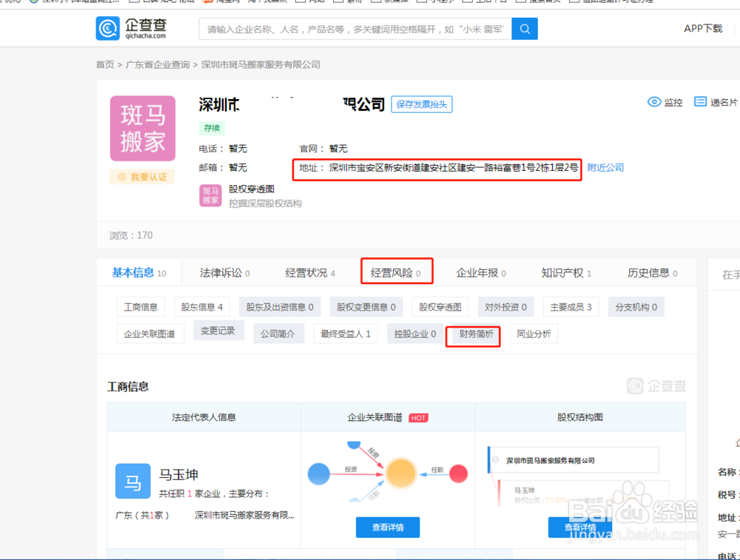Select 同业分析 sub-section button
740x560 pixels.
click(x=534, y=334)
